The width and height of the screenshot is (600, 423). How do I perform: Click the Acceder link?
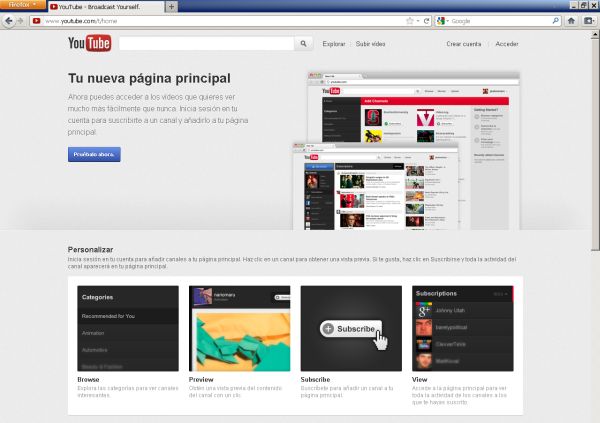pyautogui.click(x=507, y=44)
